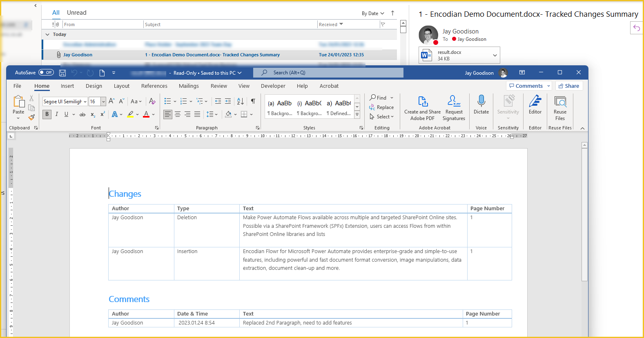644x338 pixels.
Task: Click Decrease Font Size icon
Action: pyautogui.click(x=121, y=101)
